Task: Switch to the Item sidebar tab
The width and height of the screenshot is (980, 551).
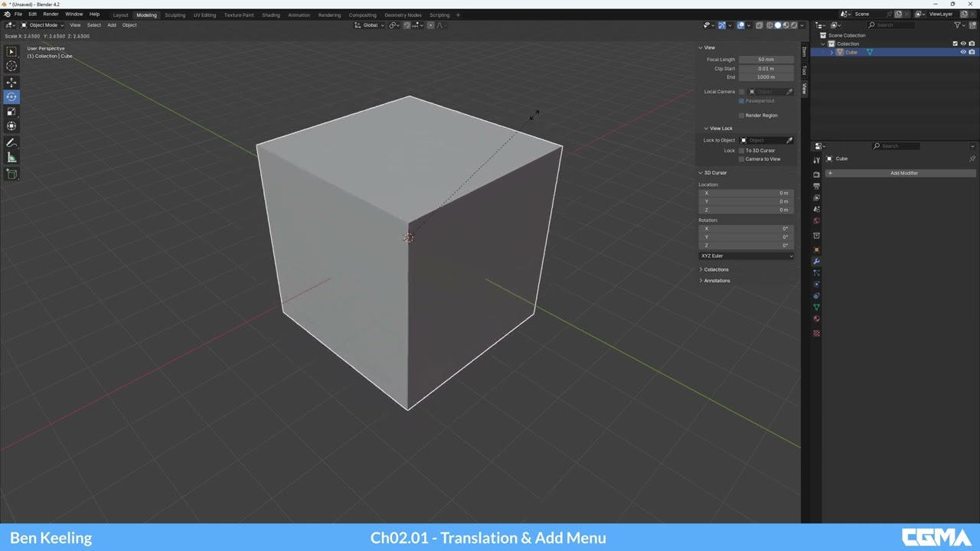Action: point(804,51)
